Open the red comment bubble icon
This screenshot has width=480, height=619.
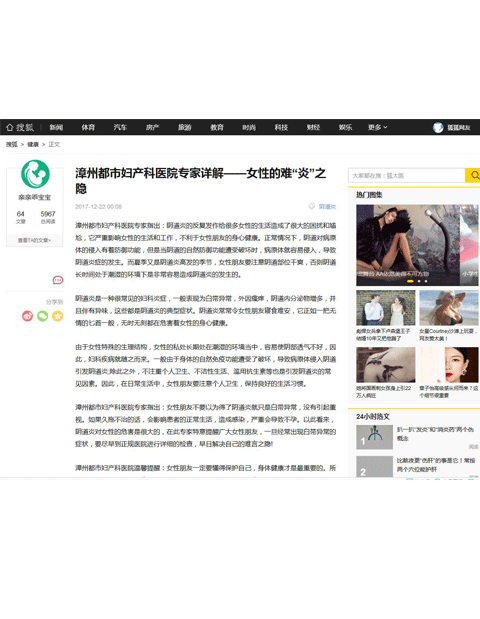[x=58, y=280]
